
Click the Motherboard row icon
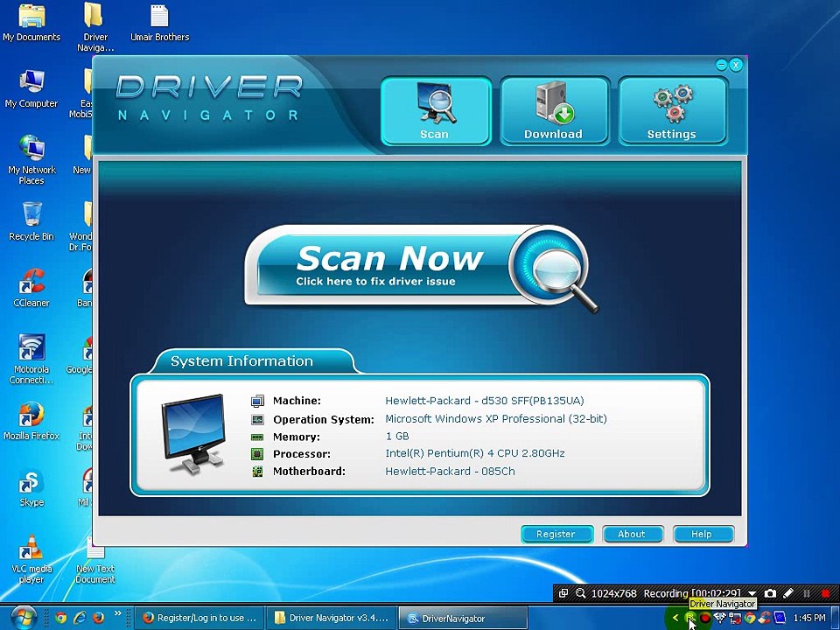click(257, 472)
